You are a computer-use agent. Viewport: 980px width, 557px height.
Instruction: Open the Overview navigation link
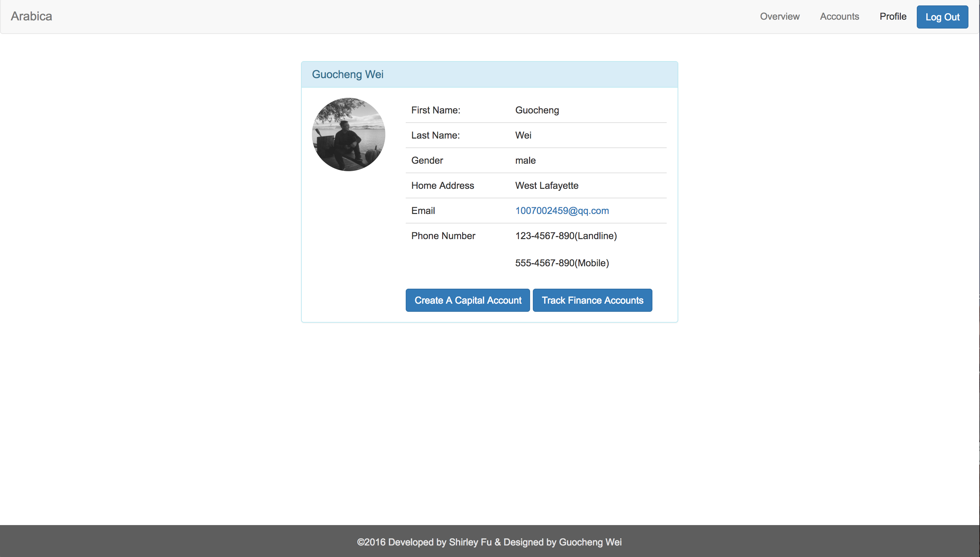(x=780, y=16)
